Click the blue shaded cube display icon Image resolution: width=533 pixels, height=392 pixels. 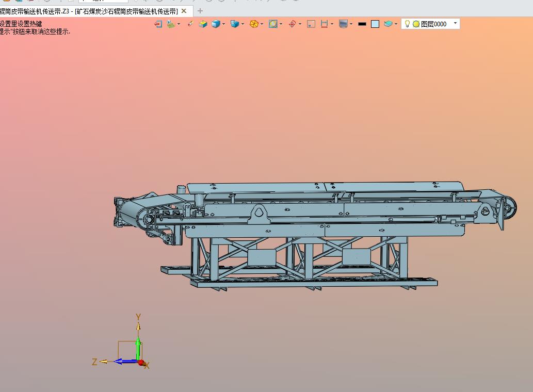pos(215,24)
